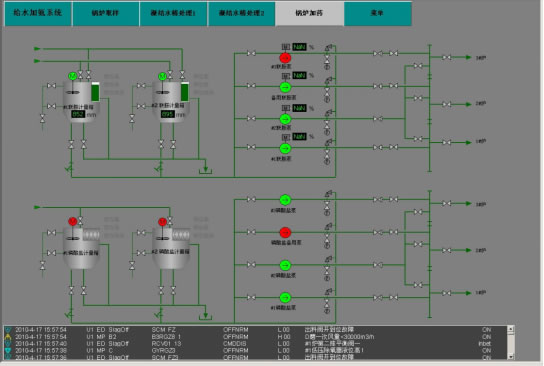The width and height of the screenshot is (544, 366).
Task: Switch to the 锅炉取样 tab
Action: (x=105, y=14)
